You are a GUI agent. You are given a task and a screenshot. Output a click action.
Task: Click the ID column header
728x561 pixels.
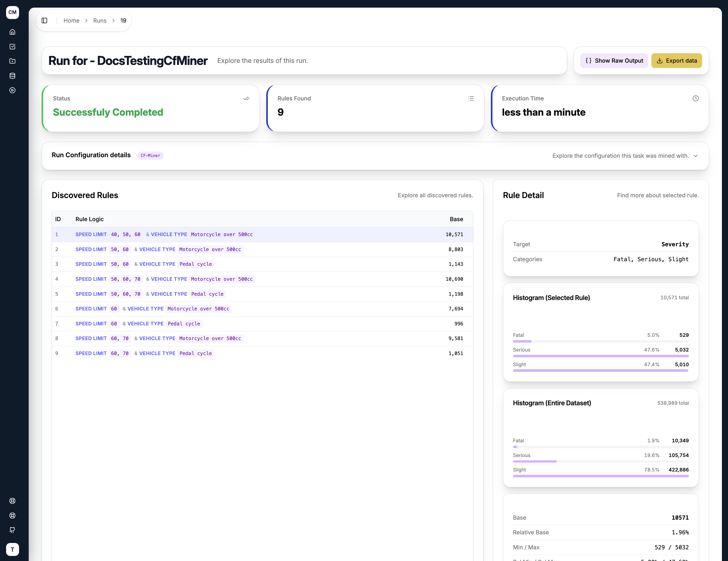pos(58,219)
